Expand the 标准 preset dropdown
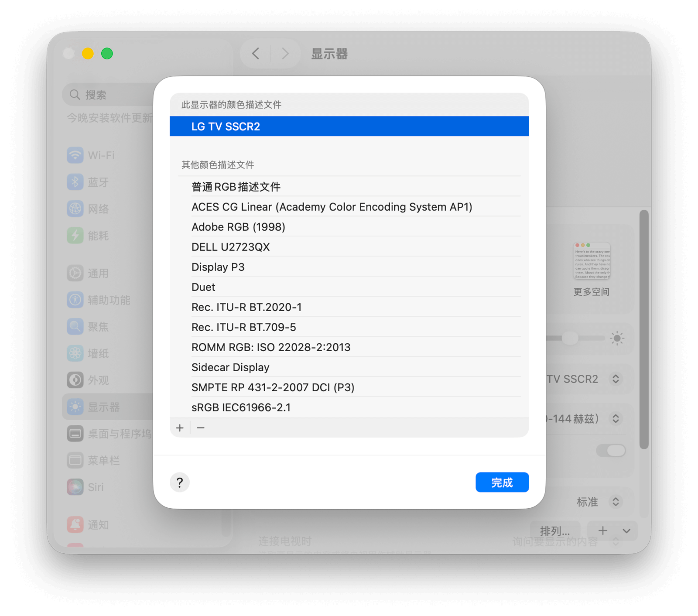Image resolution: width=698 pixels, height=616 pixels. tap(615, 502)
